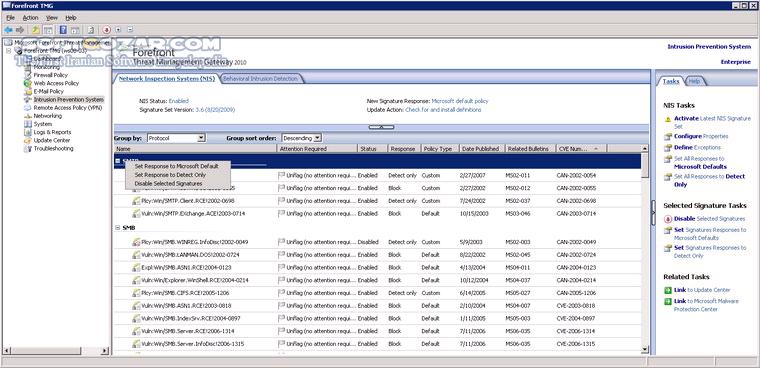The height and width of the screenshot is (368, 760).
Task: Open the Action menu
Action: [30, 18]
